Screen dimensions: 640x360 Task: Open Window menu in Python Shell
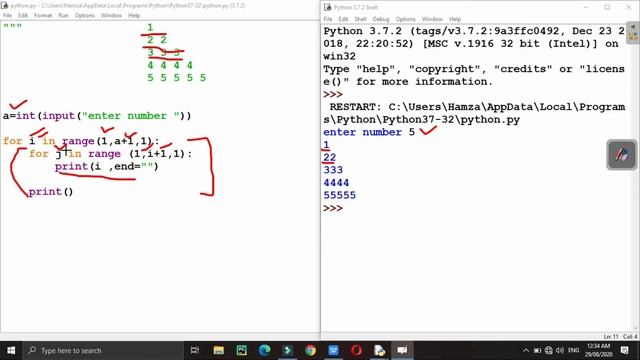432,19
